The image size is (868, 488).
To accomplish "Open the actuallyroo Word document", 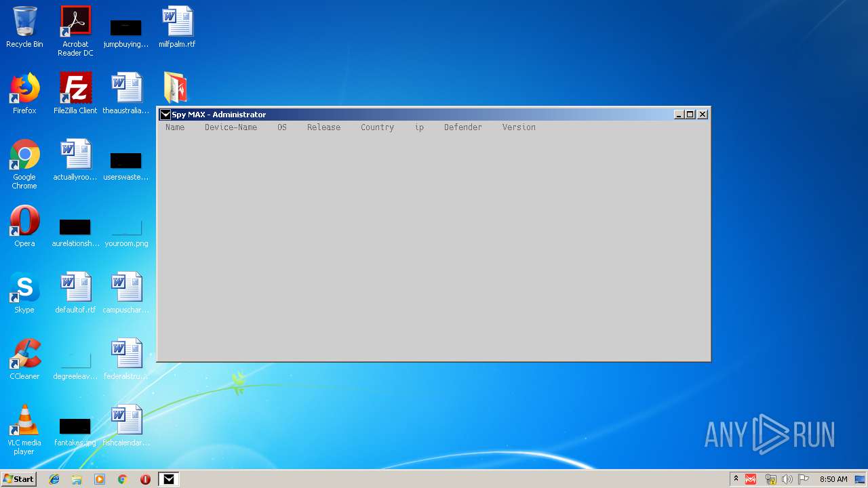I will click(75, 160).
